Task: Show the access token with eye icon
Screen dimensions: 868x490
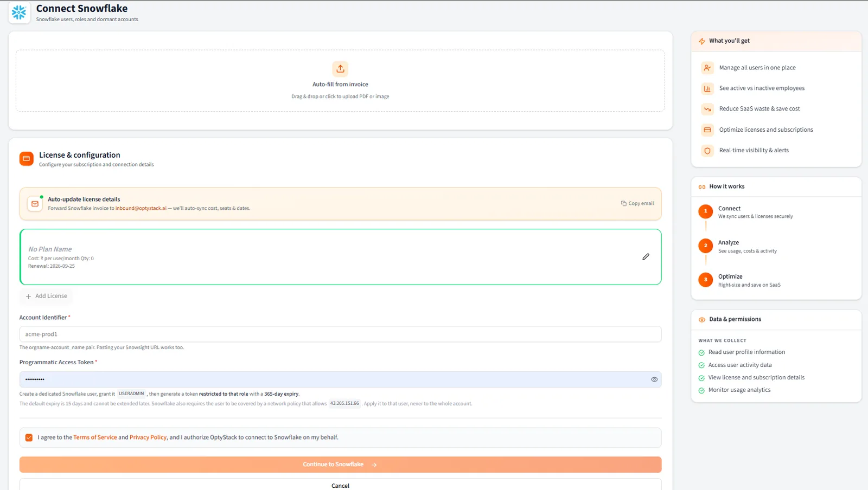Action: coord(654,379)
